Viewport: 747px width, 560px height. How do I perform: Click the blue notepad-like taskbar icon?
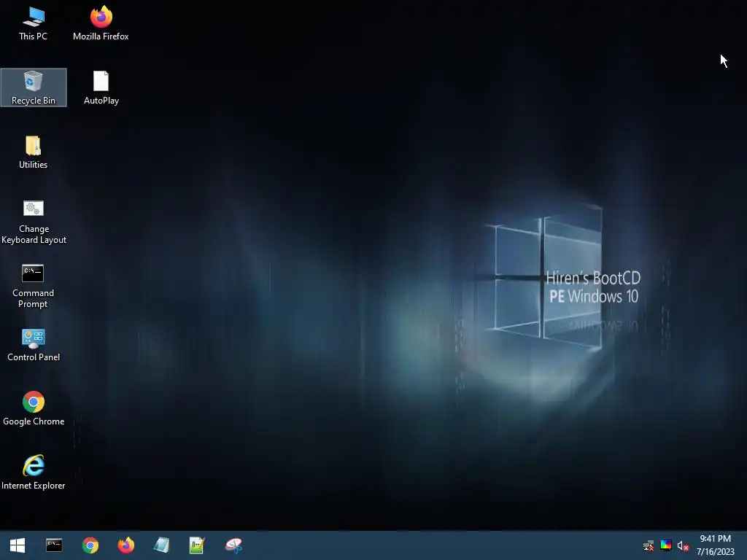[161, 545]
